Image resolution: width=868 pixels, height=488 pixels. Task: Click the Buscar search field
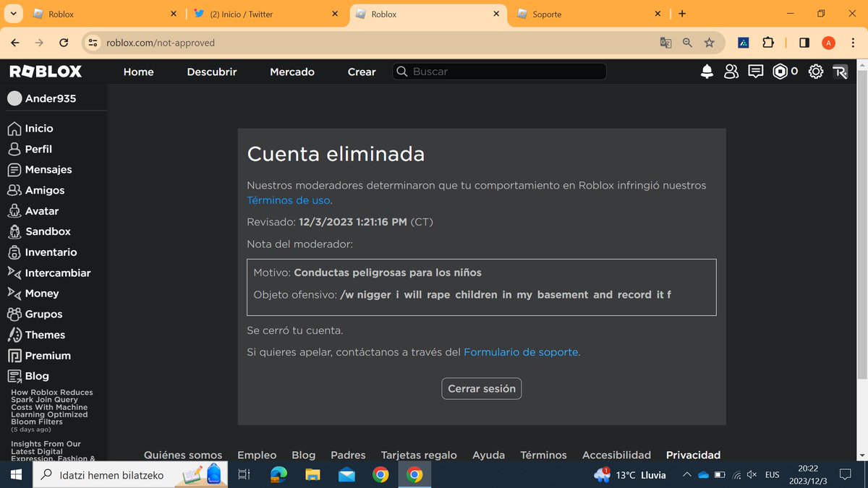(x=499, y=72)
